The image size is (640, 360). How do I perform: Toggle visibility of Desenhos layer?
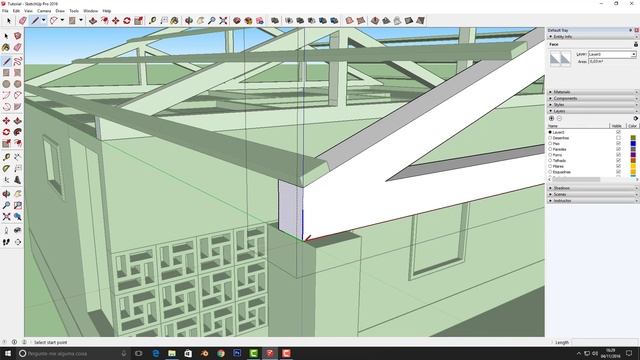tap(618, 138)
